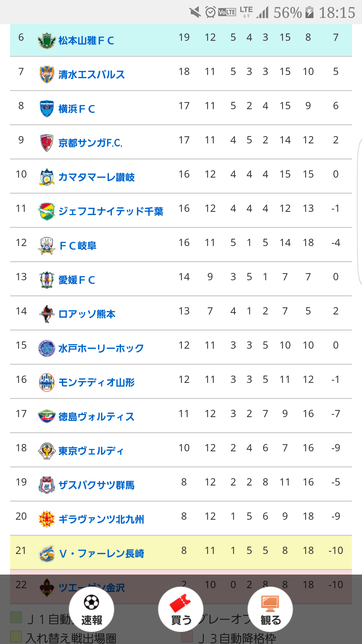Open the 愛媛FC team link
The image size is (362, 644).
(77, 280)
